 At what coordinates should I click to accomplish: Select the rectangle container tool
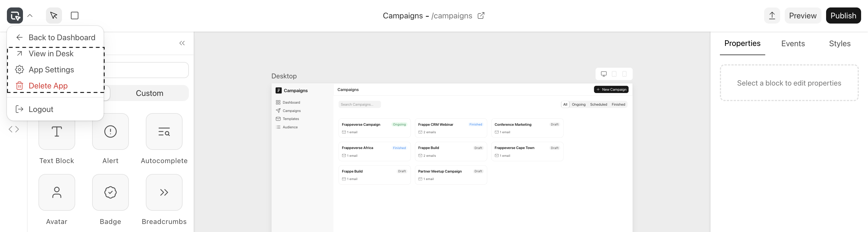(x=74, y=16)
